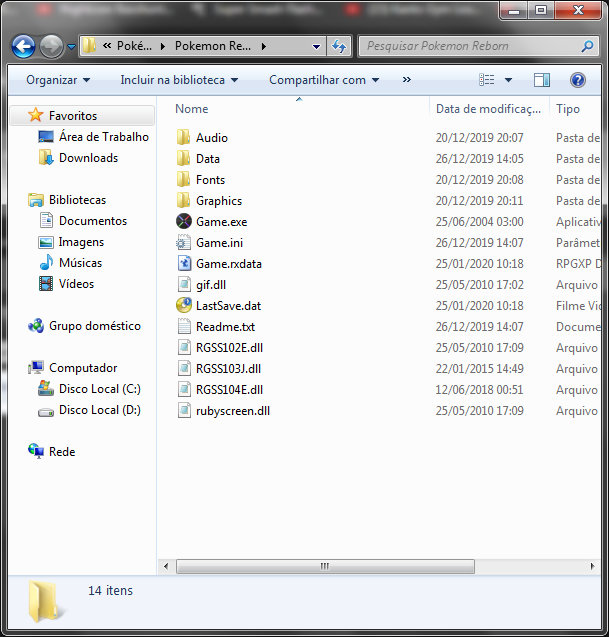The height and width of the screenshot is (637, 609).
Task: Select the Audio folder icon
Action: point(184,138)
